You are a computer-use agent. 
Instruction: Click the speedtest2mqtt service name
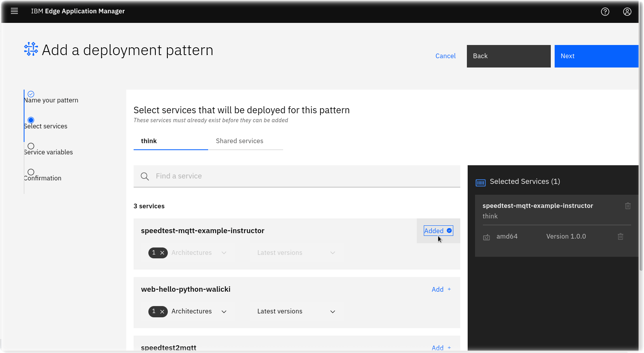(169, 348)
